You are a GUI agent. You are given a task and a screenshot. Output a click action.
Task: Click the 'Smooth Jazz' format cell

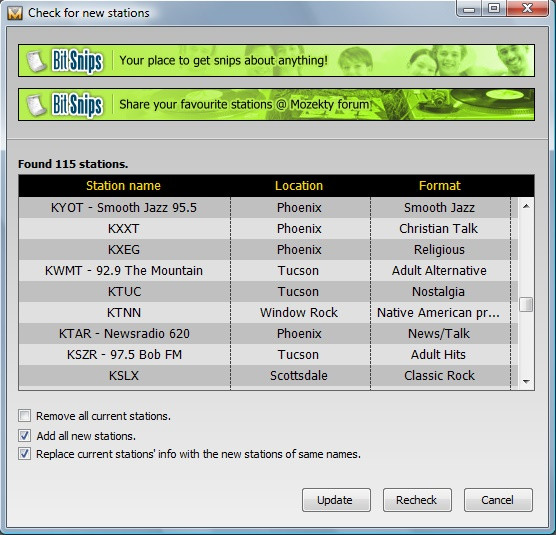(440, 207)
